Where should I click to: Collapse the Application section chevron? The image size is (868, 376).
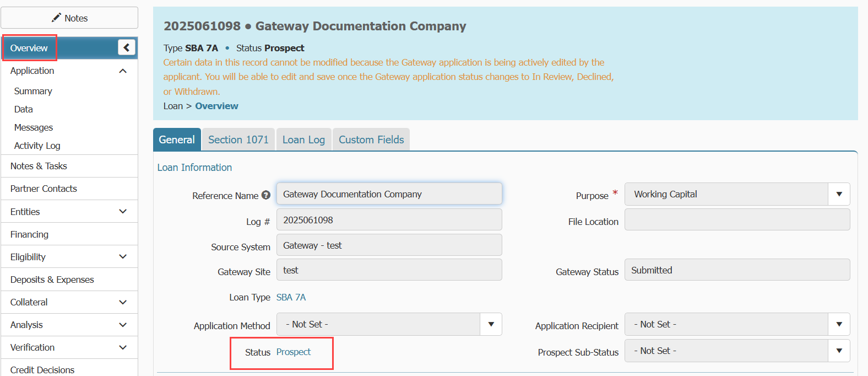click(x=123, y=71)
